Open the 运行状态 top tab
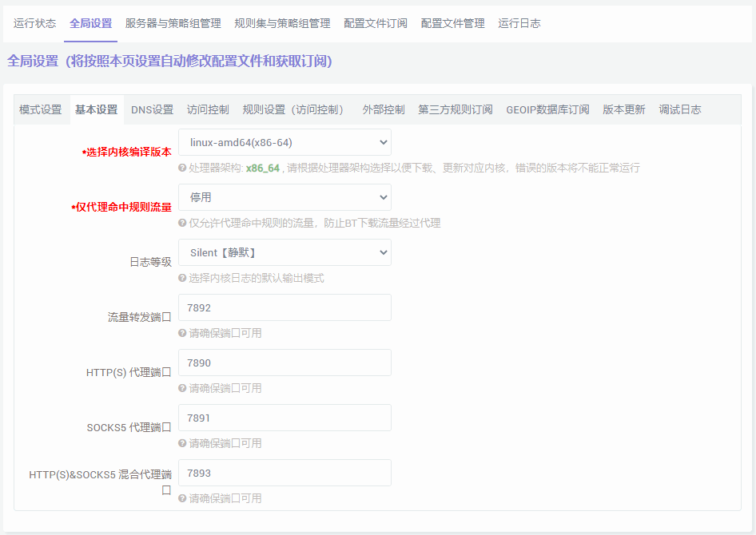Image resolution: width=756 pixels, height=535 pixels. click(x=34, y=23)
